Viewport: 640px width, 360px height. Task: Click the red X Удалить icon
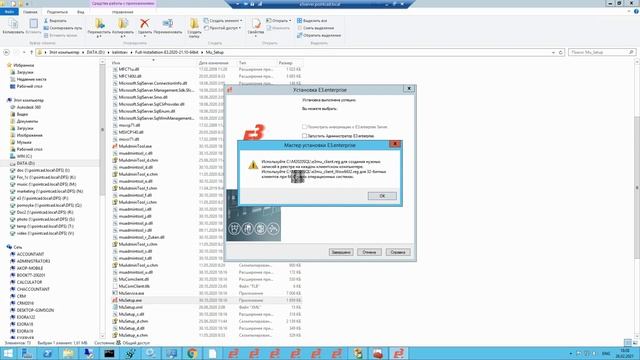[144, 26]
